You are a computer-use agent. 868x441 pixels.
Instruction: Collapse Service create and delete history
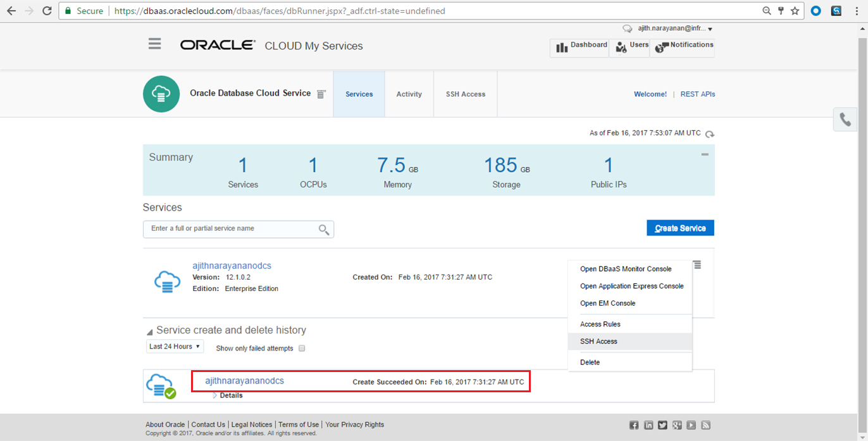coord(149,332)
